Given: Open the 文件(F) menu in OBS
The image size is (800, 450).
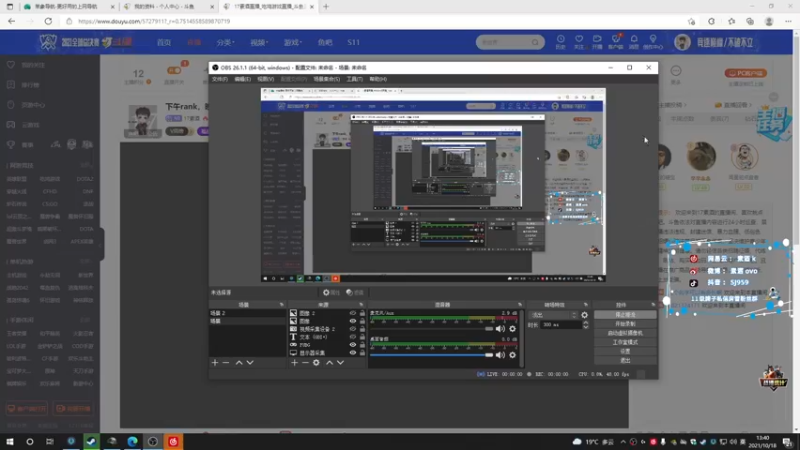Looking at the screenshot, I should (x=220, y=79).
